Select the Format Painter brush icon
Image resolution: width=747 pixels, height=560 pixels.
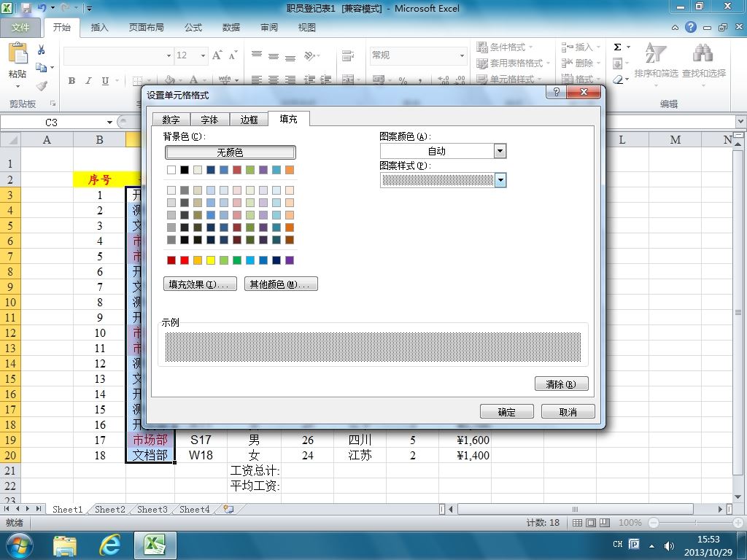tap(42, 86)
